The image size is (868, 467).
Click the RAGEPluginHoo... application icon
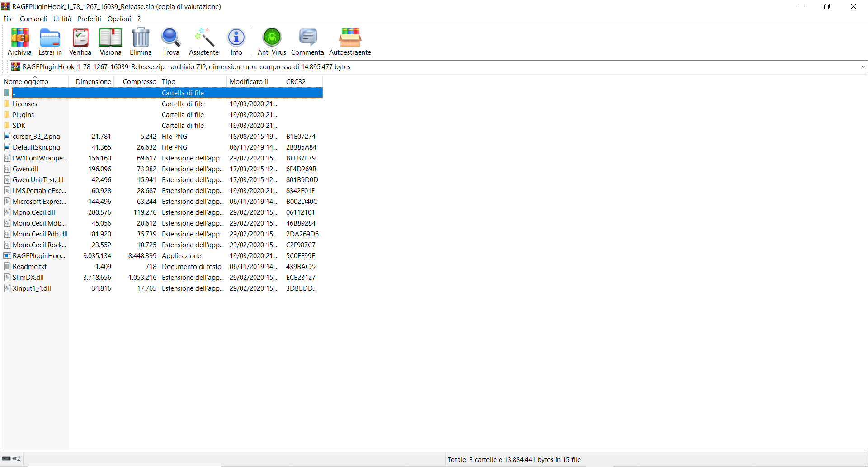(x=7, y=256)
